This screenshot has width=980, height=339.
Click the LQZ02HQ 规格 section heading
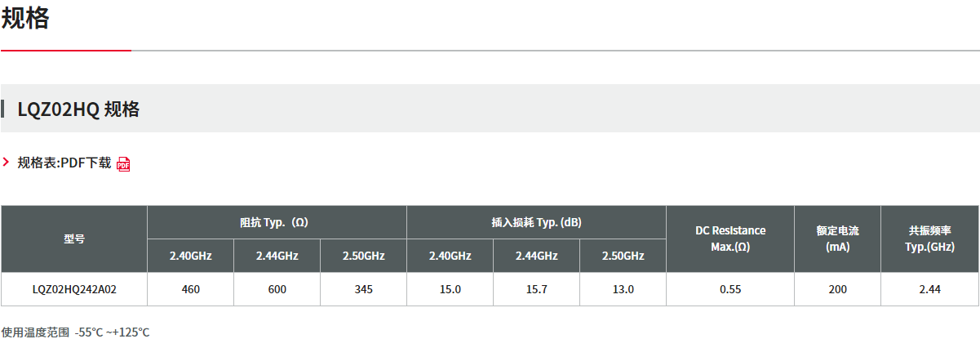78,109
